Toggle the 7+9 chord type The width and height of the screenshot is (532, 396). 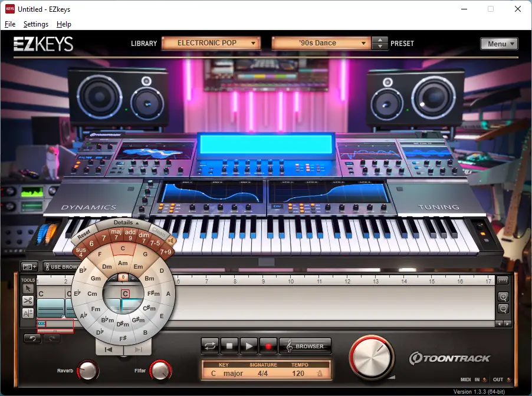(166, 252)
